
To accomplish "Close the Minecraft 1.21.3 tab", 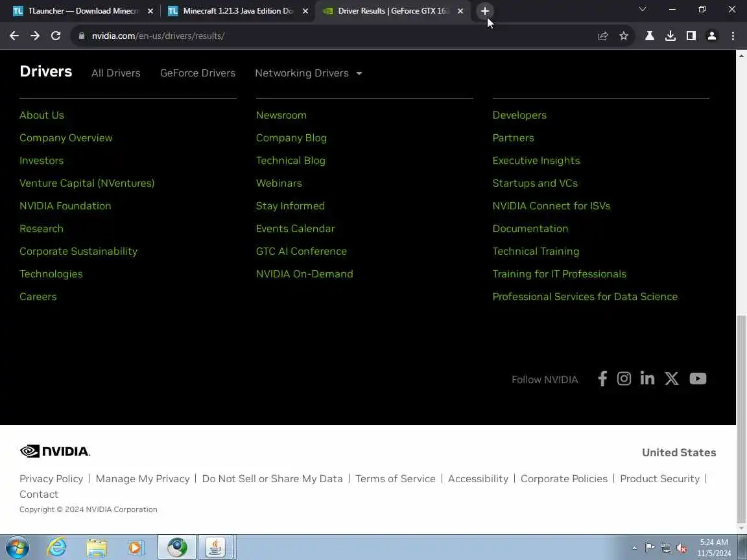I will [305, 11].
